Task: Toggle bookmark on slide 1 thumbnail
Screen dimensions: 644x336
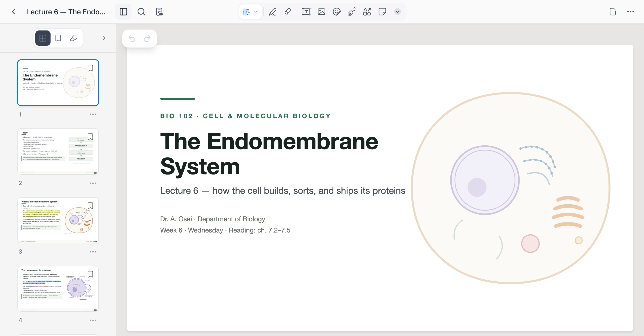Action: pos(90,68)
